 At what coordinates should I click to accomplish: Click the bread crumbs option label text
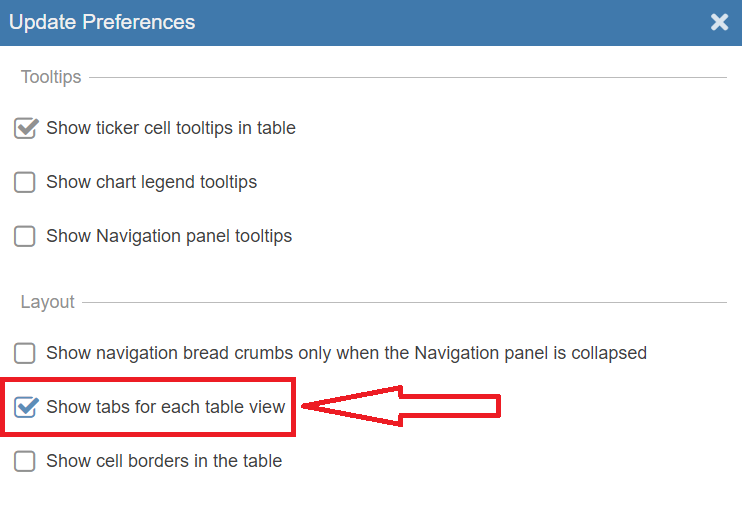point(346,353)
